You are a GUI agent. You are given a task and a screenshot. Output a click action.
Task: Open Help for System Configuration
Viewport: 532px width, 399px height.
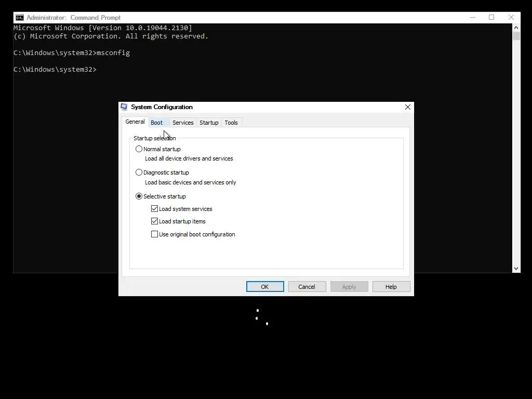[391, 287]
